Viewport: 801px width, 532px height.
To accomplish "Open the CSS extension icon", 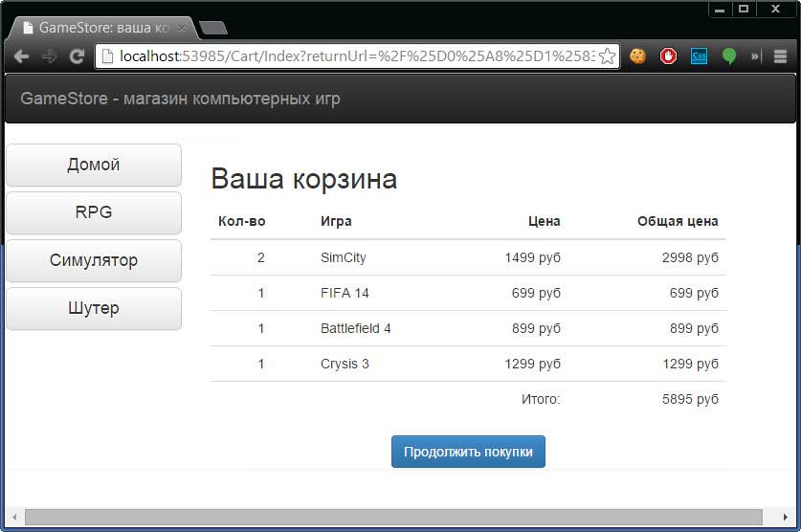I will tap(699, 56).
